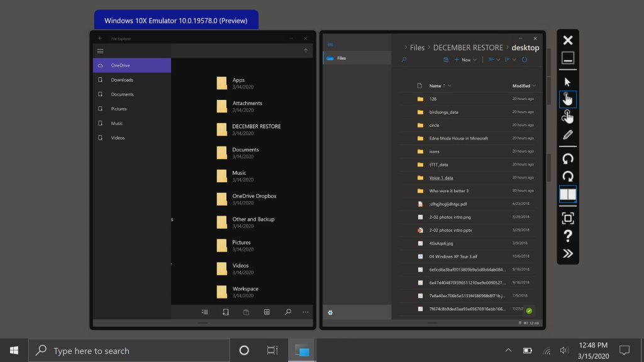Click the new-folder icon in left bottom bar
This screenshot has width=644, height=362.
pyautogui.click(x=226, y=312)
